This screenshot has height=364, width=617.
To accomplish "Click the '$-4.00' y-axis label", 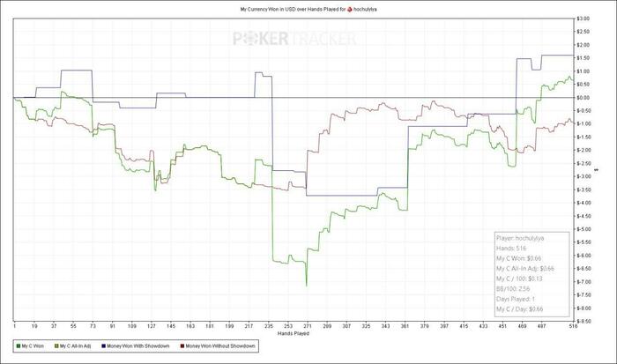I will coord(583,203).
